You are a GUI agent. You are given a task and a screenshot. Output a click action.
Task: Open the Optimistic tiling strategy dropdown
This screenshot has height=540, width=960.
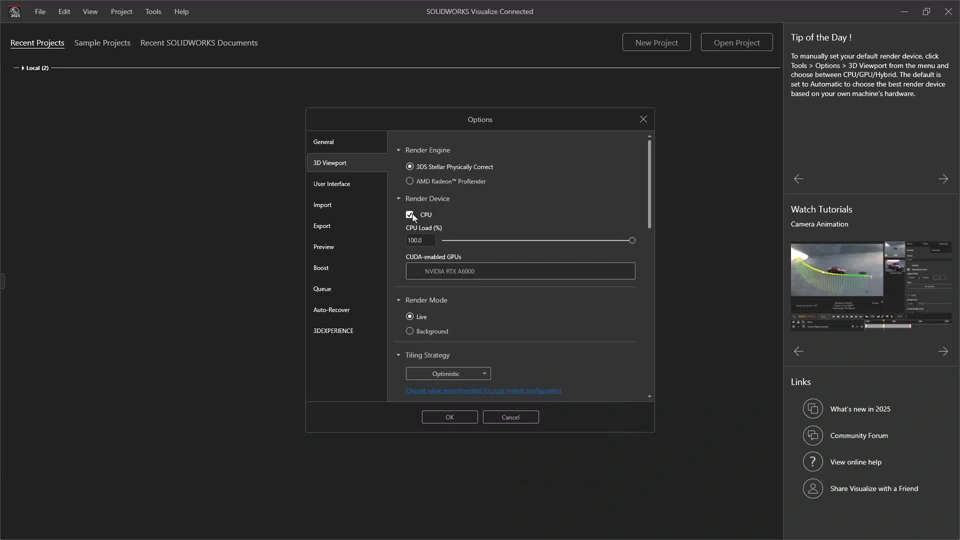pos(448,373)
